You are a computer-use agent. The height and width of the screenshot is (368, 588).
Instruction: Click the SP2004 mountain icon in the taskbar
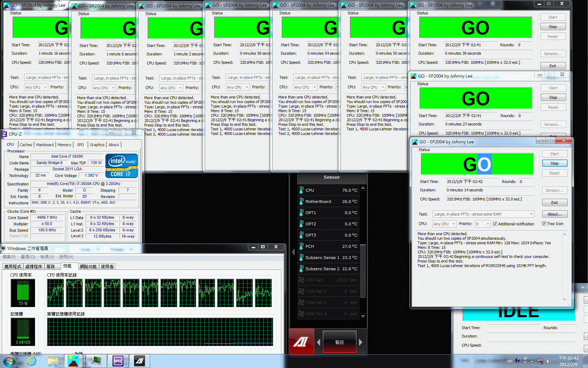click(x=73, y=361)
